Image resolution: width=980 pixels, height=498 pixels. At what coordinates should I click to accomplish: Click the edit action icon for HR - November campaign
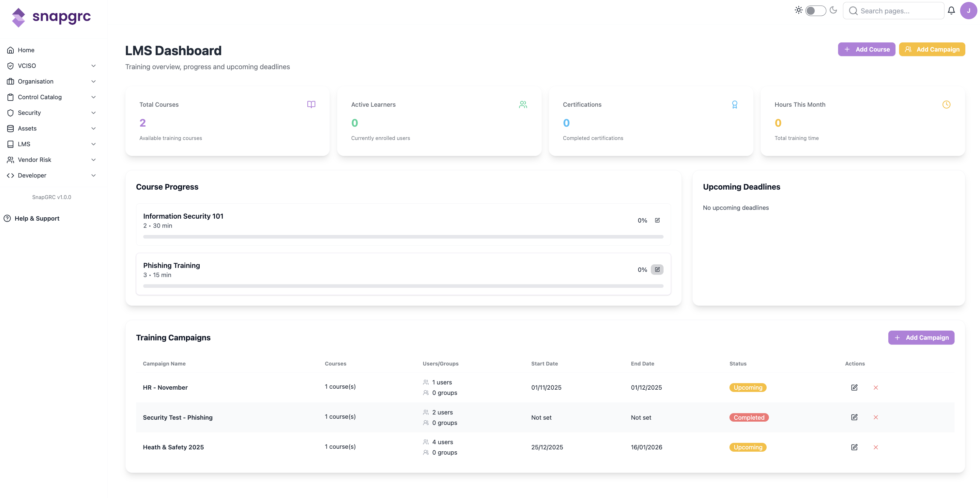coord(854,387)
